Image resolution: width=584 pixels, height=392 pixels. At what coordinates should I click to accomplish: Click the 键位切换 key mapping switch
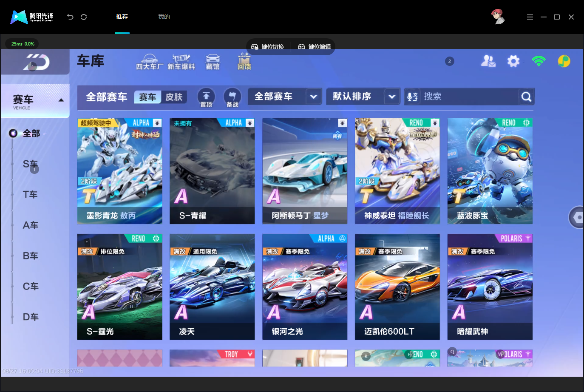point(268,47)
